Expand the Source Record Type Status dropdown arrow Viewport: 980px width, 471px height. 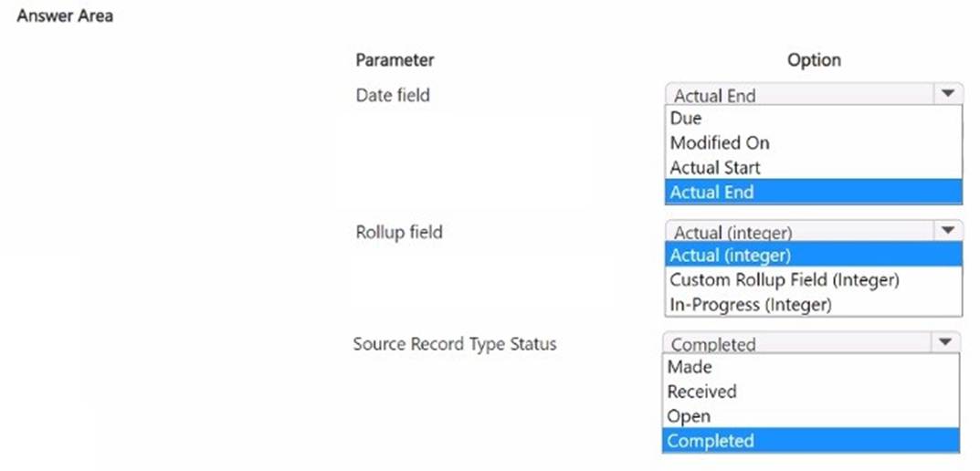tap(944, 342)
